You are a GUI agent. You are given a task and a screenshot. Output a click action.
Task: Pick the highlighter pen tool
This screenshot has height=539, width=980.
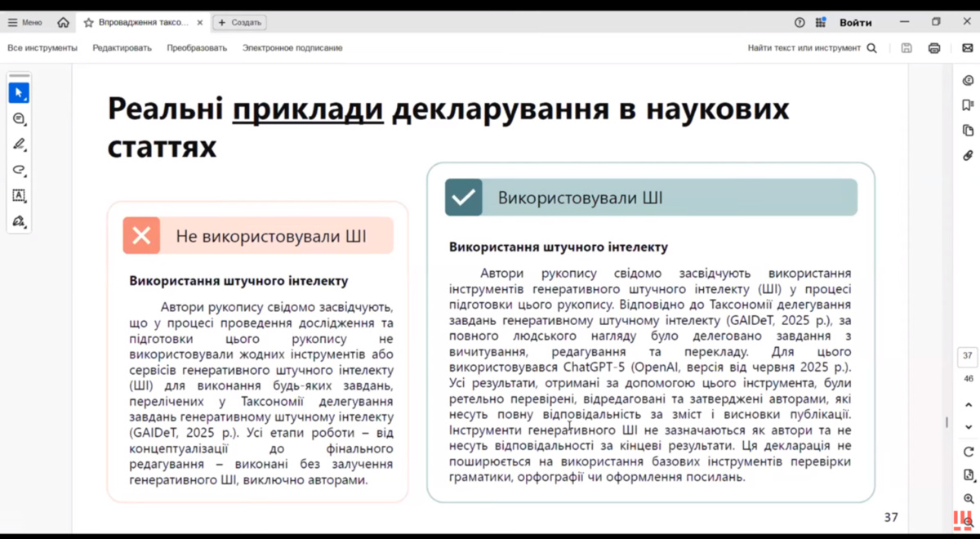[x=19, y=145]
